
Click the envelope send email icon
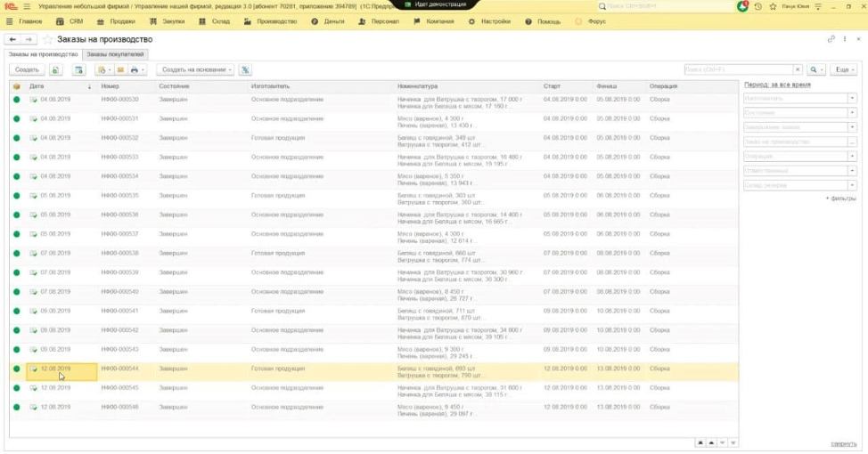pos(120,69)
